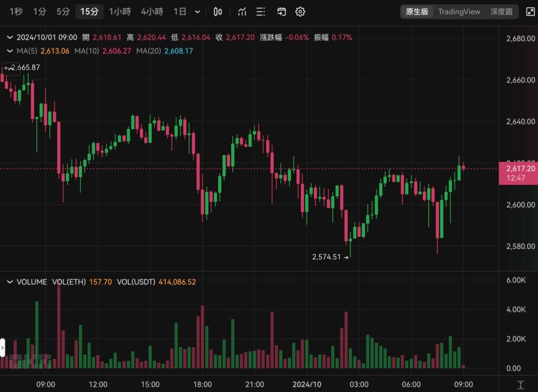The image size is (538, 392).
Task: Select the 1小時 interval
Action: [120, 12]
